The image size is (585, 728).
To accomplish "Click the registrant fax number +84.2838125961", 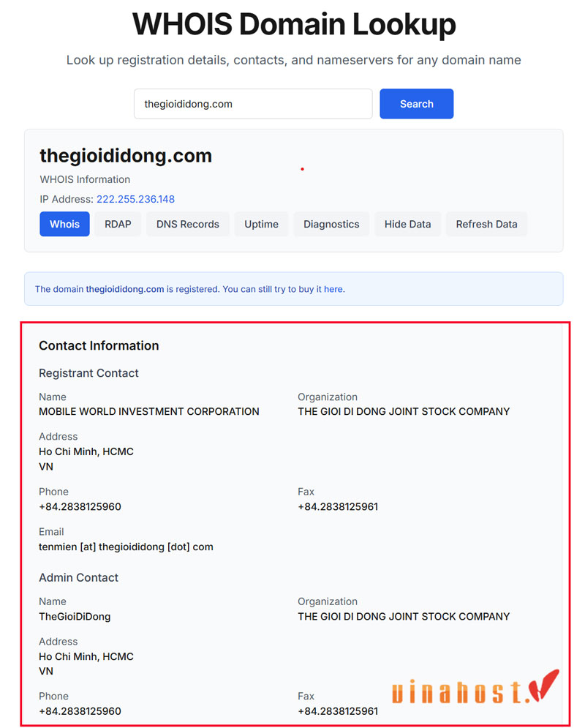I will click(338, 506).
